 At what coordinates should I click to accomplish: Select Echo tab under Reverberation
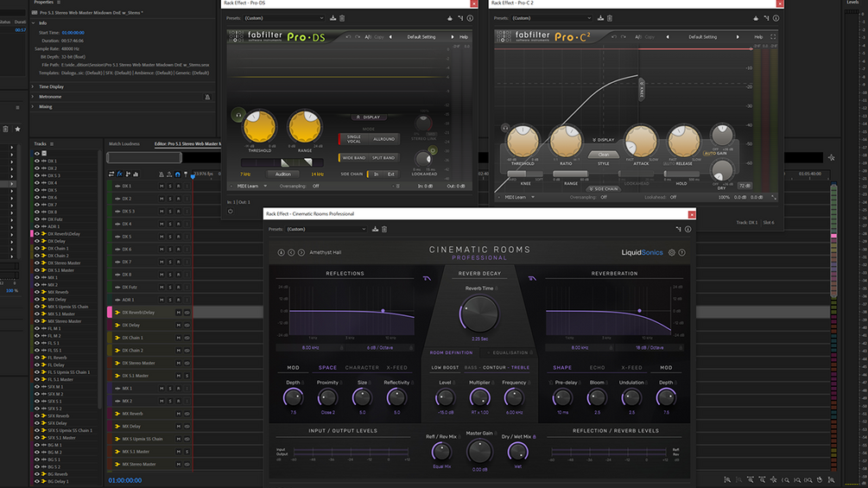coord(598,367)
